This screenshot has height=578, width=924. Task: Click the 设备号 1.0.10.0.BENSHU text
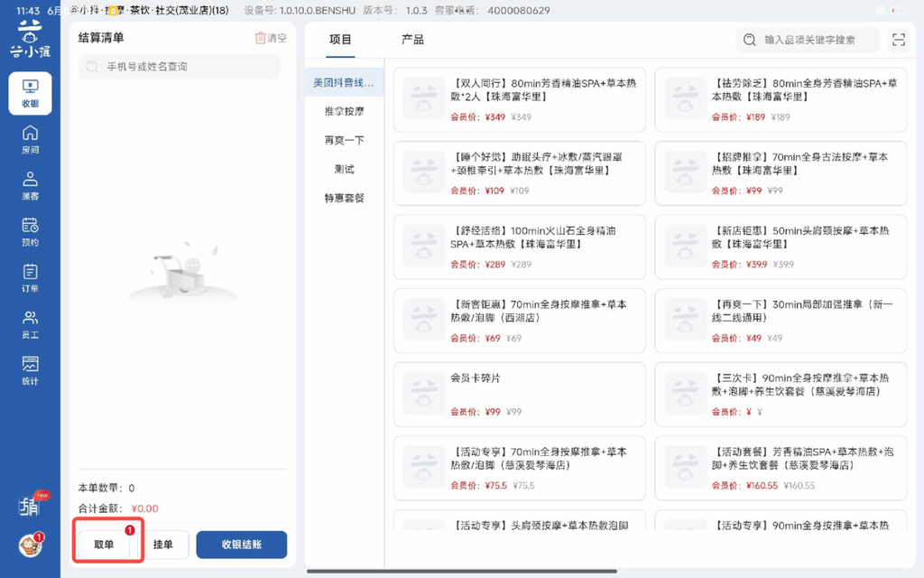(300, 11)
